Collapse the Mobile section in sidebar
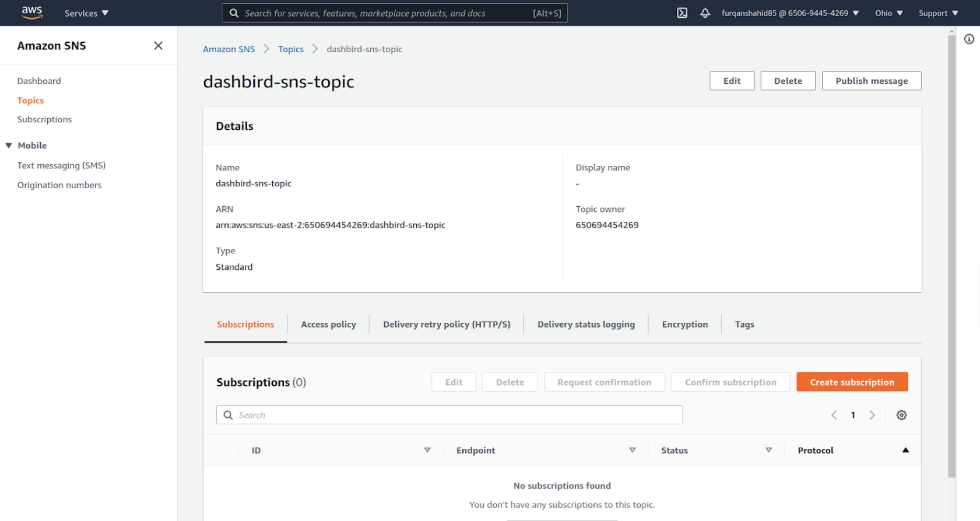The height and width of the screenshot is (521, 980). pyautogui.click(x=8, y=145)
